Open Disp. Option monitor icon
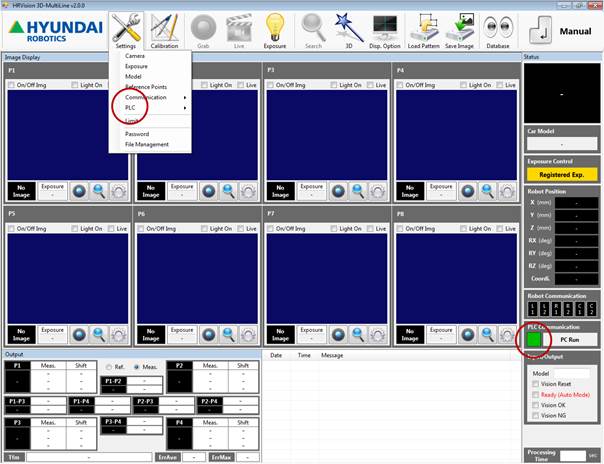 tap(385, 31)
